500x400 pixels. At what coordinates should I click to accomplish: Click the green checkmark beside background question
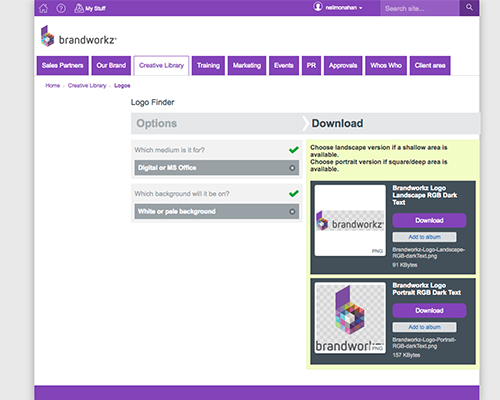point(294,193)
